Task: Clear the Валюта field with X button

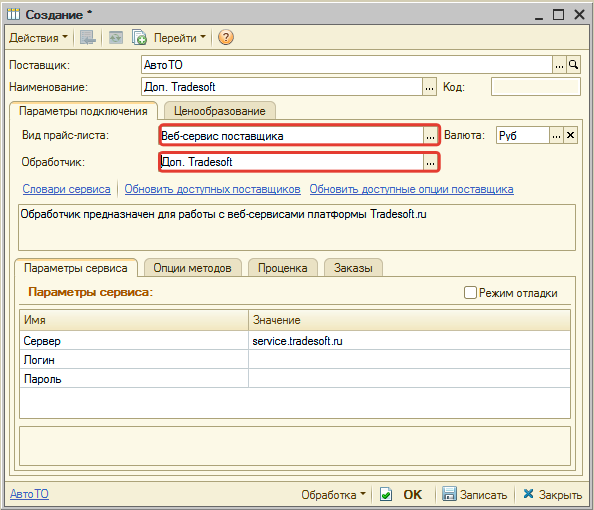Action: 571,135
